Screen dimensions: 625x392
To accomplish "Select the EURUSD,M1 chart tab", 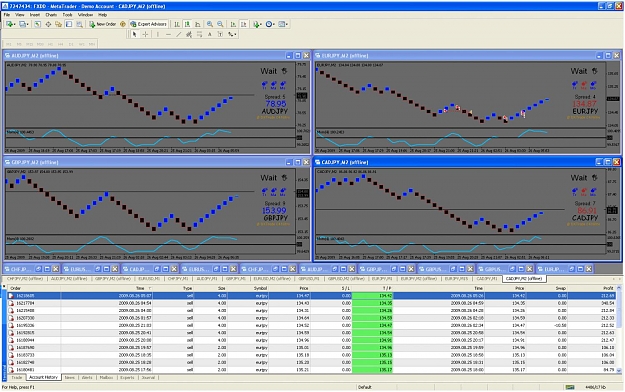I will coord(149,278).
